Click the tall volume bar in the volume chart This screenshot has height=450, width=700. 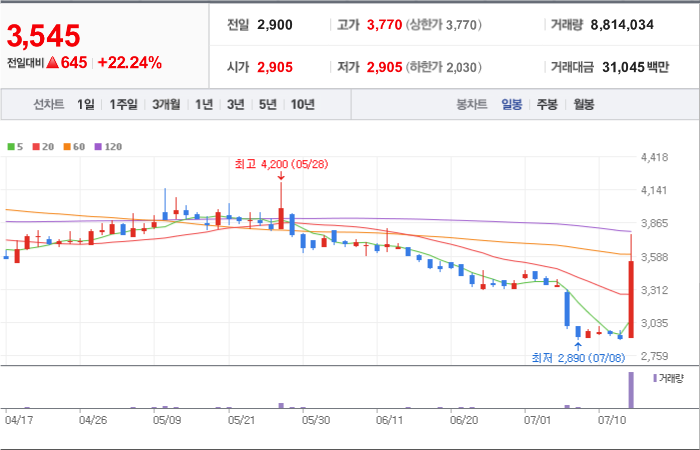tap(631, 390)
